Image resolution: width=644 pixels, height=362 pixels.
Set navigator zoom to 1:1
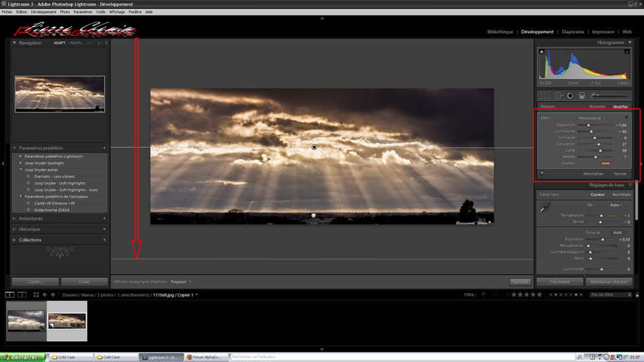(89, 43)
